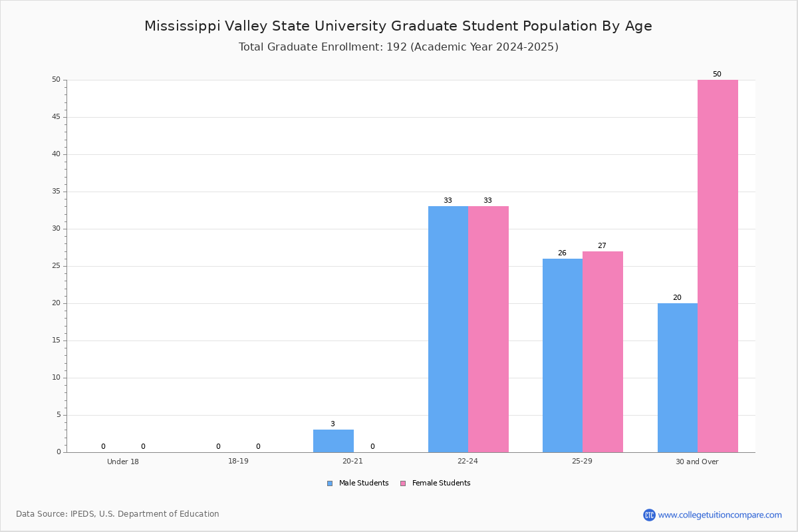Click the Data Source IPEDS text

[x=118, y=514]
